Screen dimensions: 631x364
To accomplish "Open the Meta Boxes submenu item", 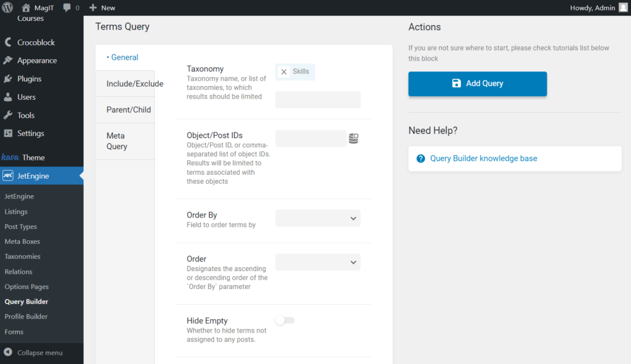I will [22, 241].
